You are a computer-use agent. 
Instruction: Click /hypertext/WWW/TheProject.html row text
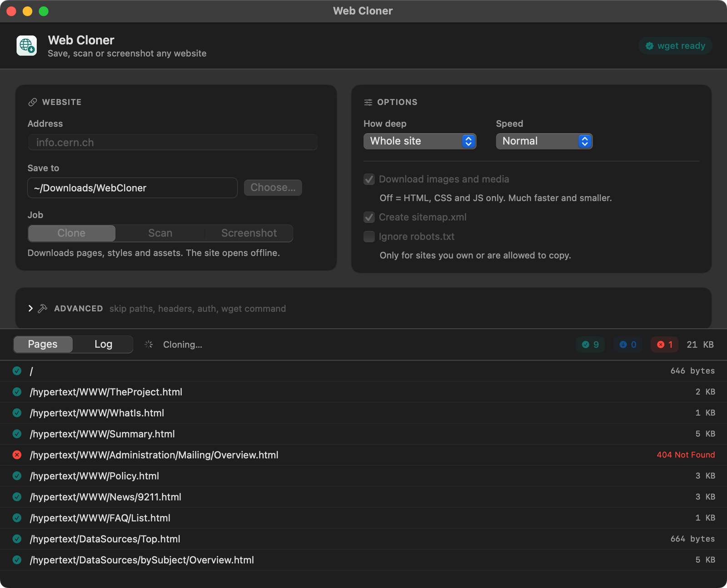(x=106, y=392)
